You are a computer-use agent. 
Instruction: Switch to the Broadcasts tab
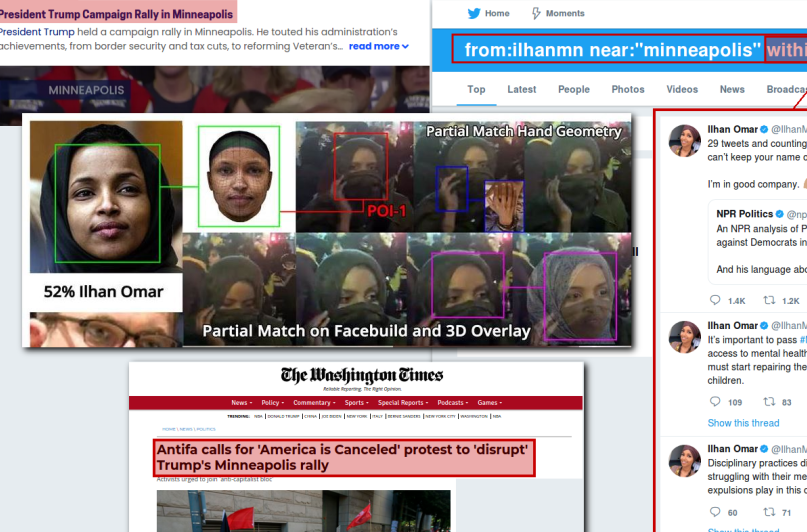786,89
